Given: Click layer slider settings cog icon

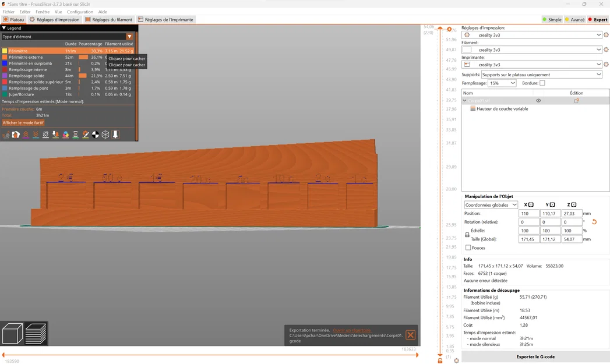Looking at the screenshot, I should click(x=457, y=361).
